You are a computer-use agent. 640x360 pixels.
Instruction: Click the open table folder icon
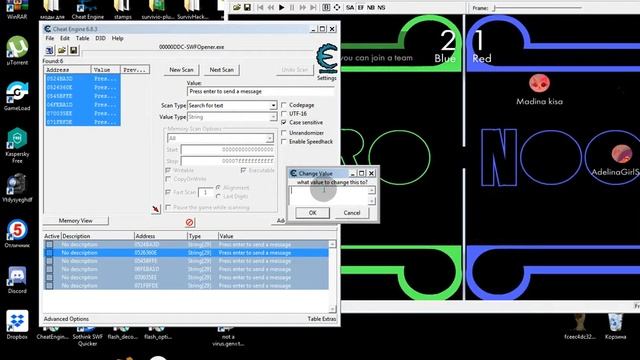click(62, 50)
